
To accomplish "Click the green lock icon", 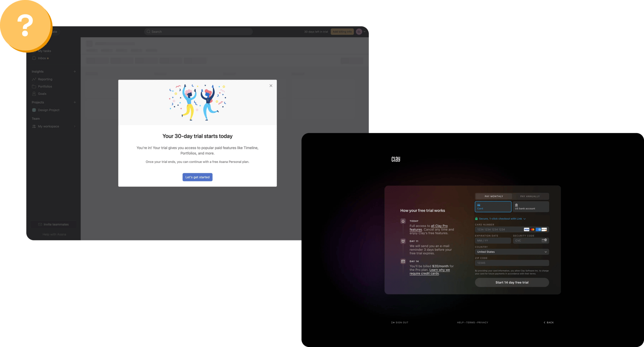I will point(476,219).
